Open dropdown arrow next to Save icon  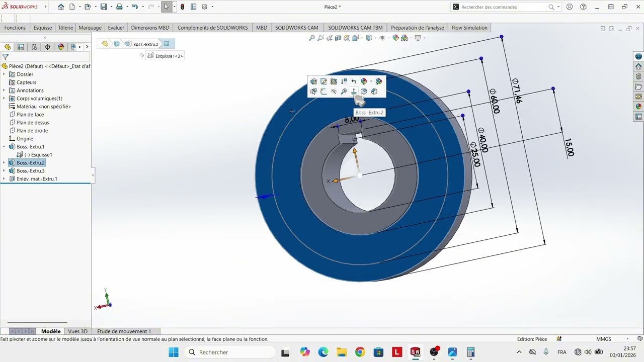point(110,7)
